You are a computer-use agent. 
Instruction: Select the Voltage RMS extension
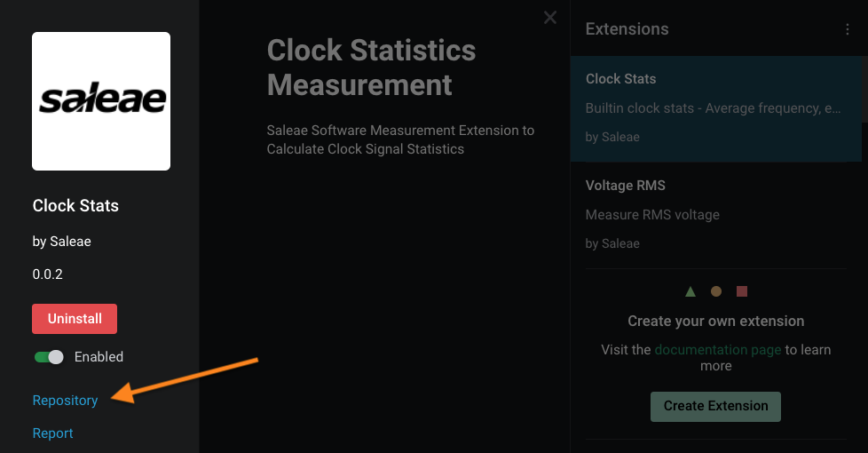715,214
